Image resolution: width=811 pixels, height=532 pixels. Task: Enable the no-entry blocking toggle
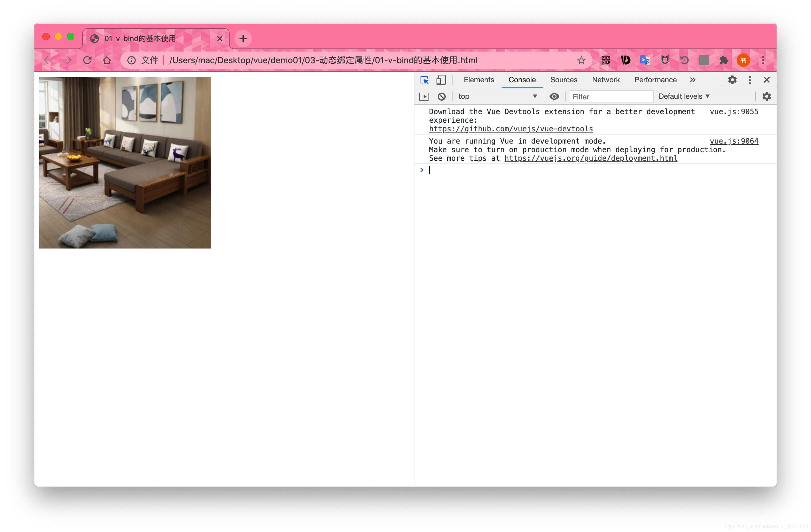(441, 96)
